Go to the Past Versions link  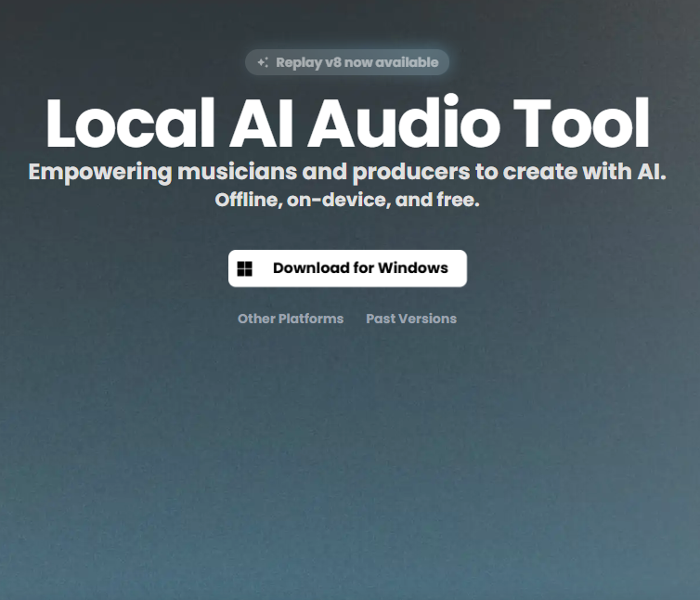411,319
